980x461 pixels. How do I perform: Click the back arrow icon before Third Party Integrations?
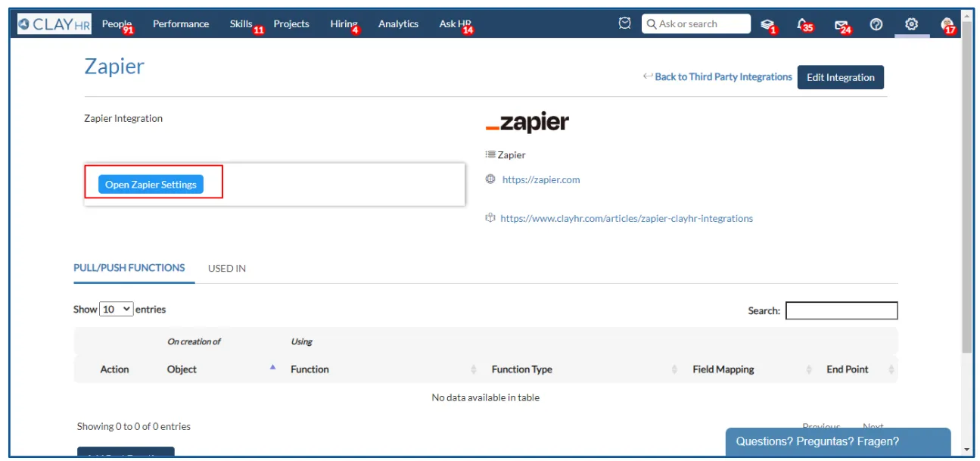648,76
